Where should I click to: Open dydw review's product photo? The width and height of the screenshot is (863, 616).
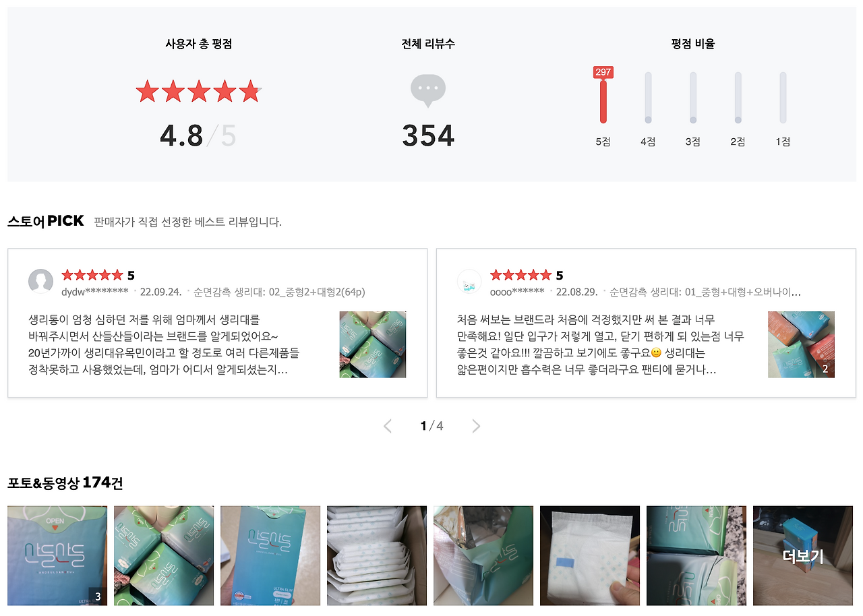point(373,344)
